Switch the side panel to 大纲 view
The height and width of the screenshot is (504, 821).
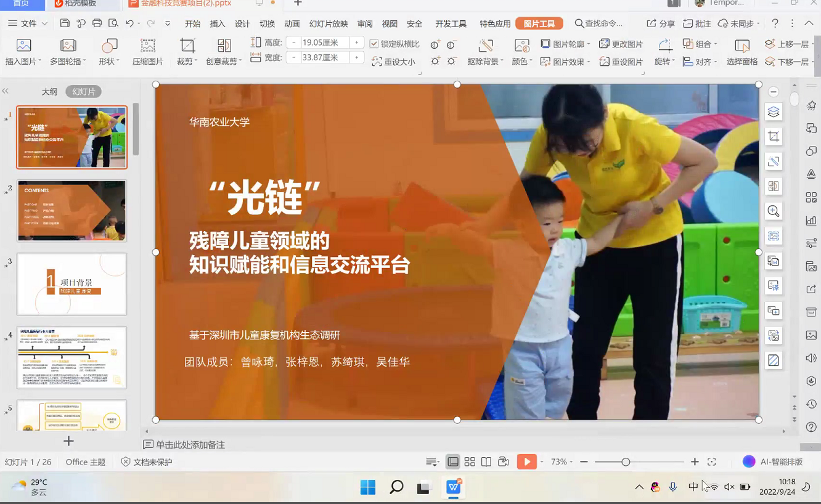click(x=49, y=92)
